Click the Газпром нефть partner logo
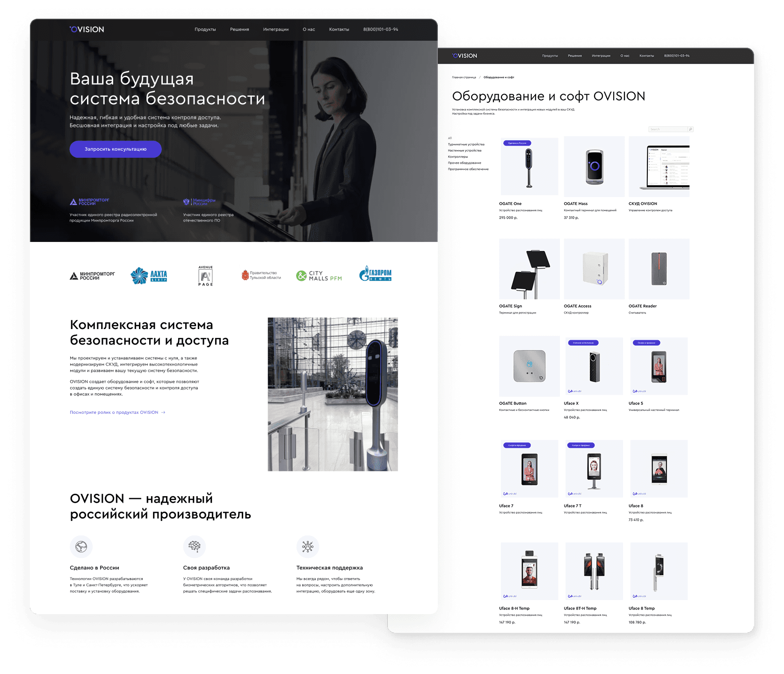784x674 pixels. coord(375,274)
